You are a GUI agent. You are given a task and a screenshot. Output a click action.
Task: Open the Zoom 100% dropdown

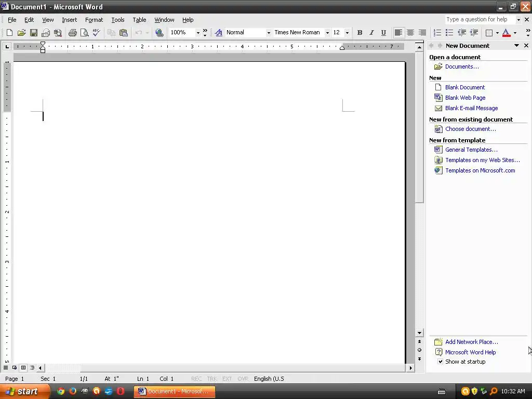(x=198, y=33)
